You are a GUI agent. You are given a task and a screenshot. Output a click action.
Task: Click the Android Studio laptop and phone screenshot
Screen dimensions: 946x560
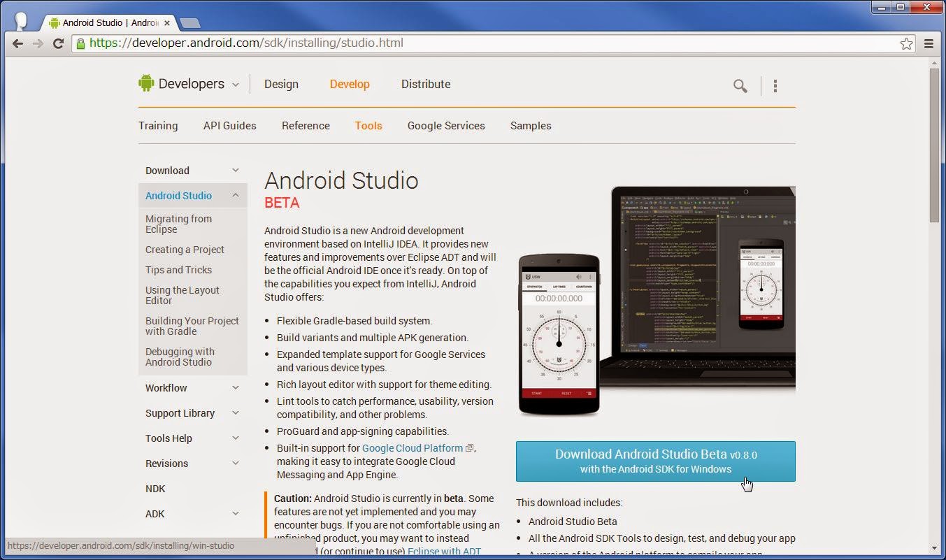pos(657,301)
